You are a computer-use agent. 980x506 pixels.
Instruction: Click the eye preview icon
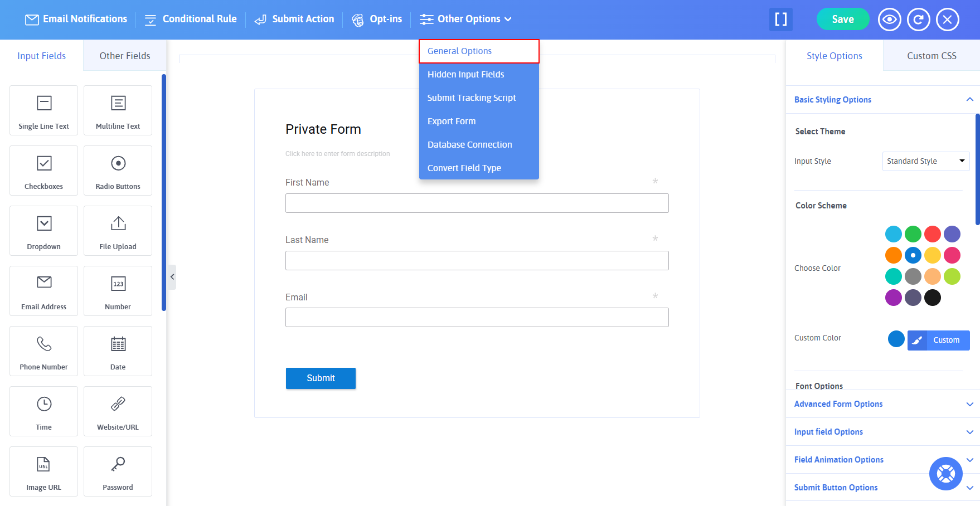pyautogui.click(x=889, y=20)
